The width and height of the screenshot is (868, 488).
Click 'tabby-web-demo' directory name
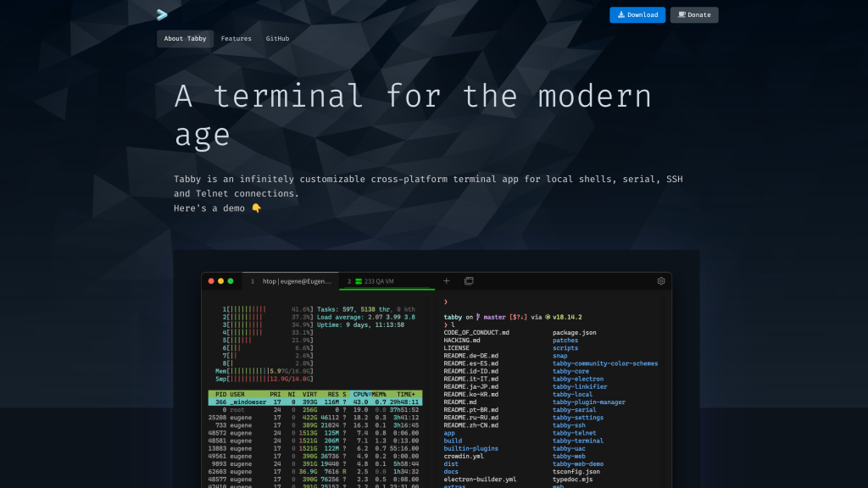[x=578, y=464]
